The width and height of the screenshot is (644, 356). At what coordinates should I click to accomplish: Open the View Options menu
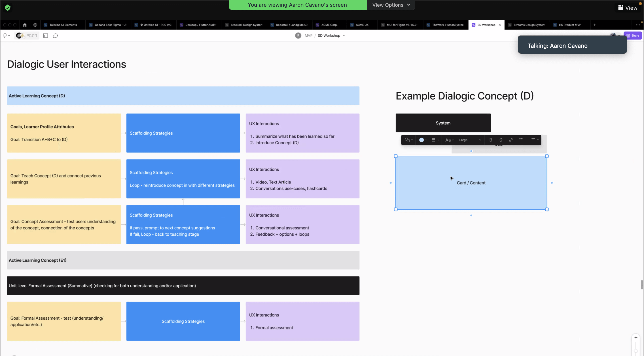point(391,5)
